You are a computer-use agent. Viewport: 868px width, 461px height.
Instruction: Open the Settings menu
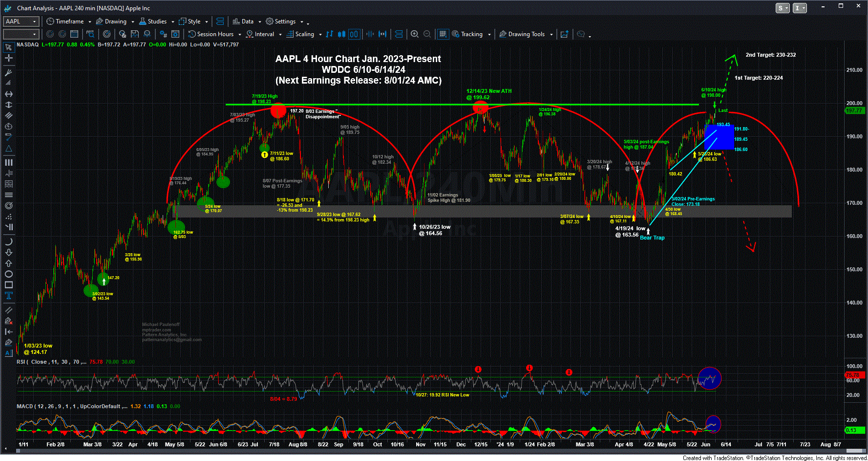281,22
